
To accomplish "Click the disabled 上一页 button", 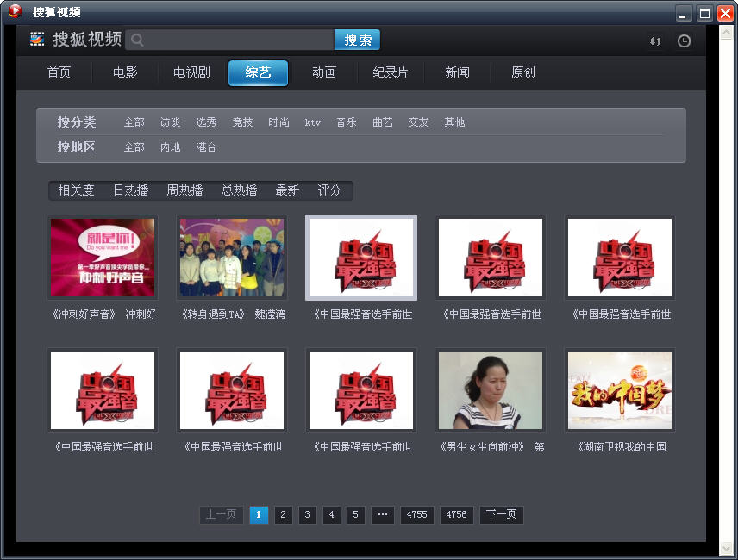I will coord(222,515).
